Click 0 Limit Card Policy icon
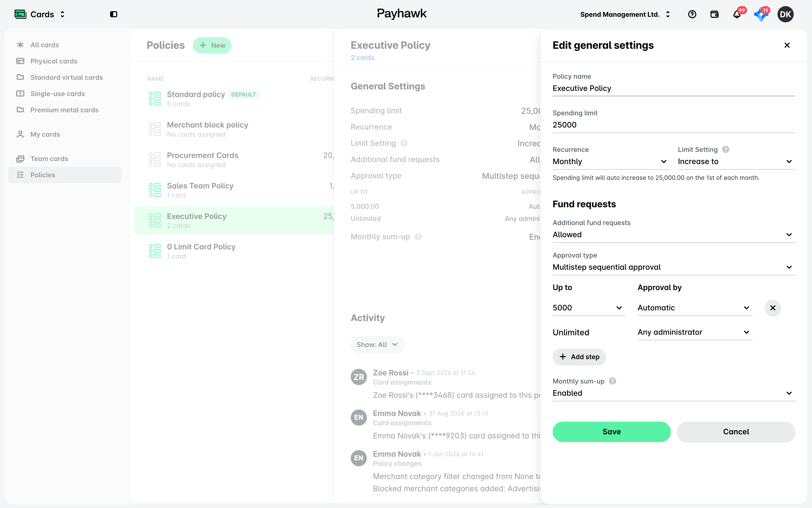The height and width of the screenshot is (508, 812). (x=155, y=251)
